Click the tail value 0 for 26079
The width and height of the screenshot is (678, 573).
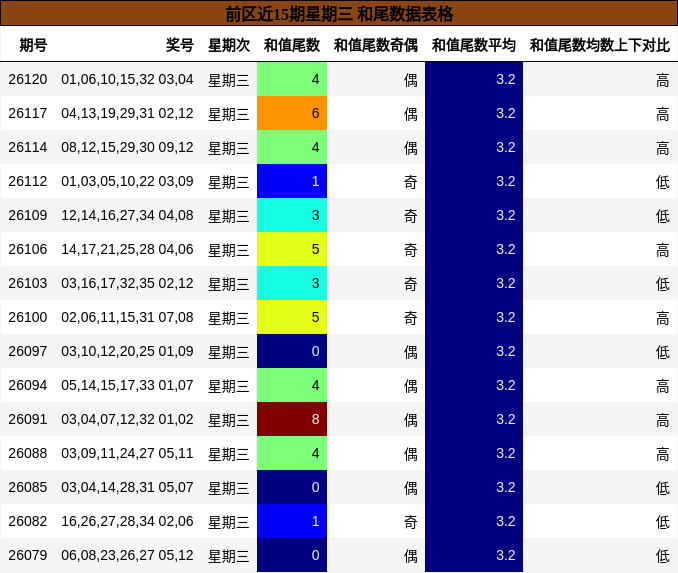click(x=292, y=555)
